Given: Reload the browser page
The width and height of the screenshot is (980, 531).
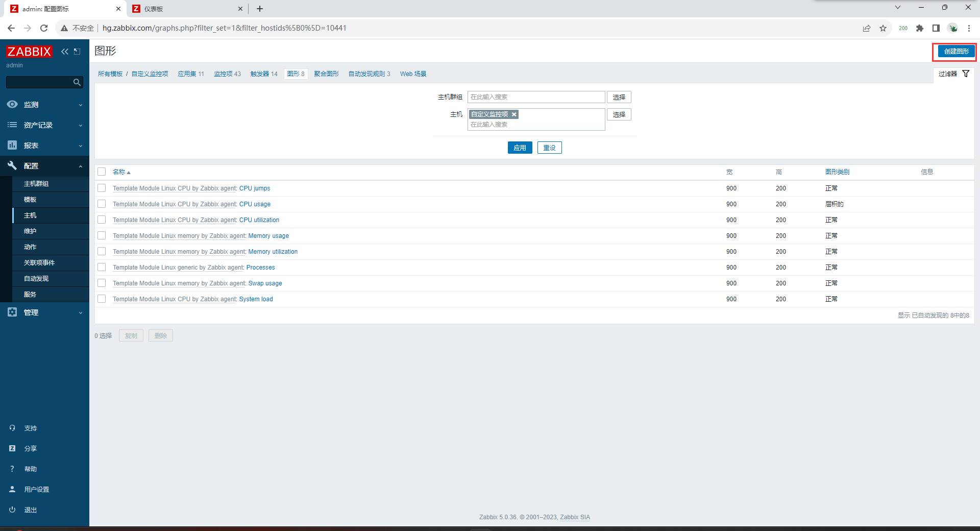Looking at the screenshot, I should click(44, 28).
